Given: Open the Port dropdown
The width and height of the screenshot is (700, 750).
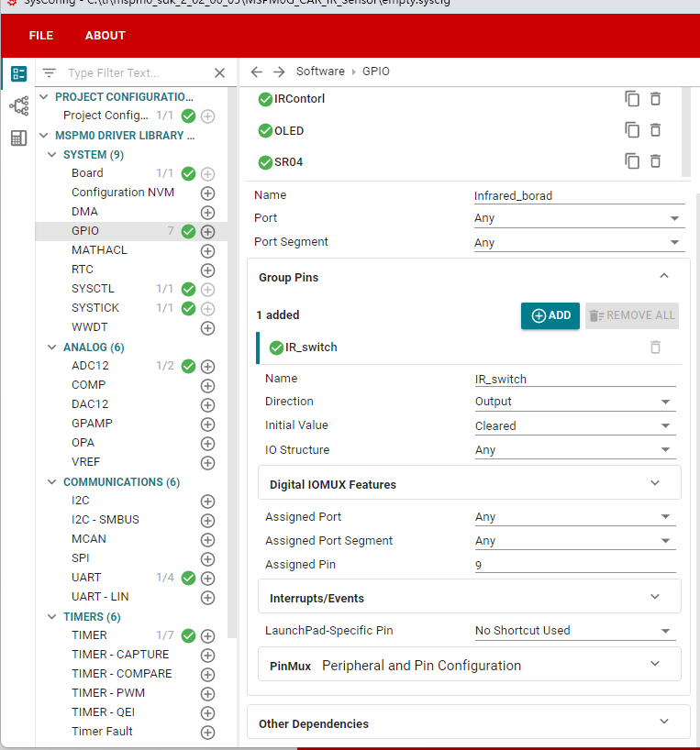Looking at the screenshot, I should tap(579, 218).
